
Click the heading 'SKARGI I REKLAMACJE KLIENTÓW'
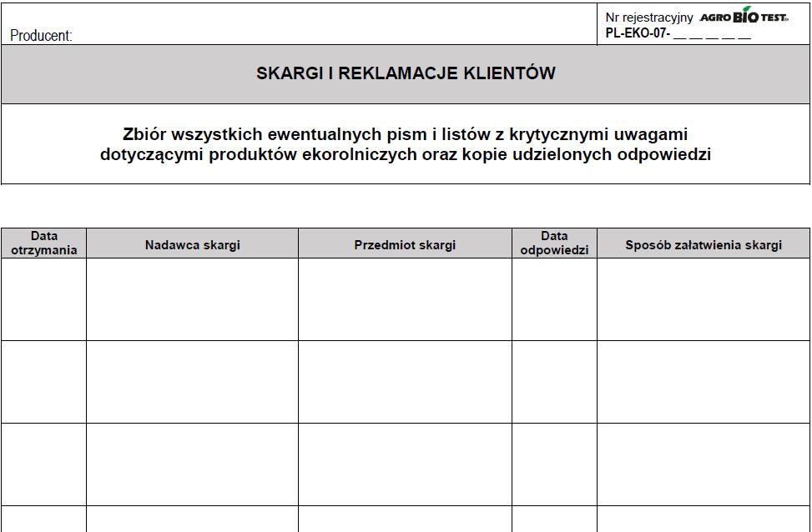[406, 73]
